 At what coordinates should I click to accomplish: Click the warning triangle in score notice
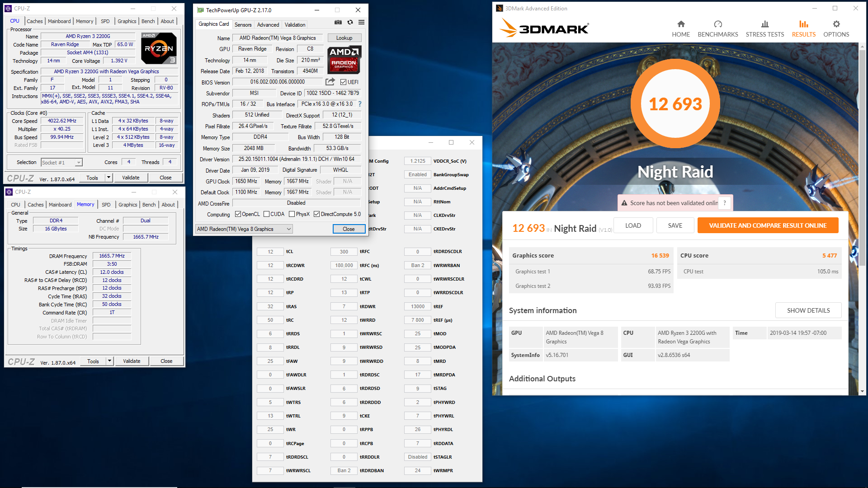click(x=624, y=203)
